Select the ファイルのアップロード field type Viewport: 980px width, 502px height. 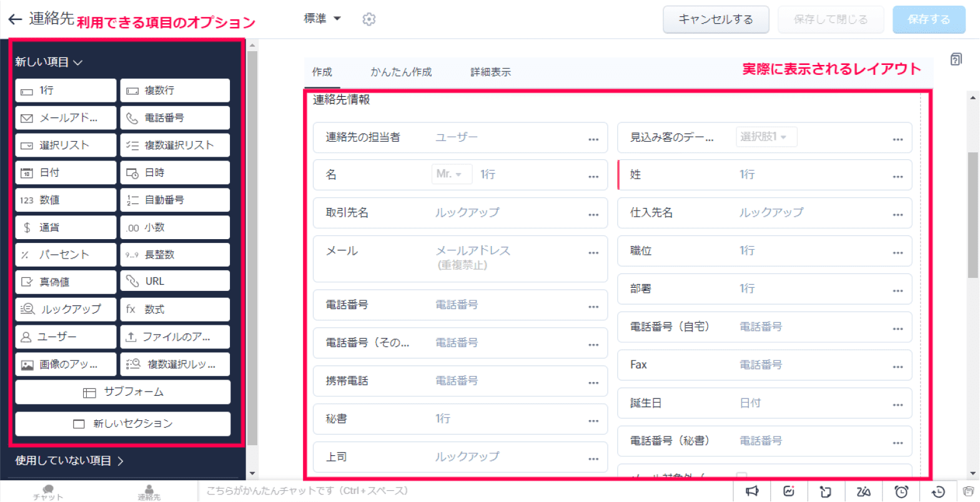175,337
